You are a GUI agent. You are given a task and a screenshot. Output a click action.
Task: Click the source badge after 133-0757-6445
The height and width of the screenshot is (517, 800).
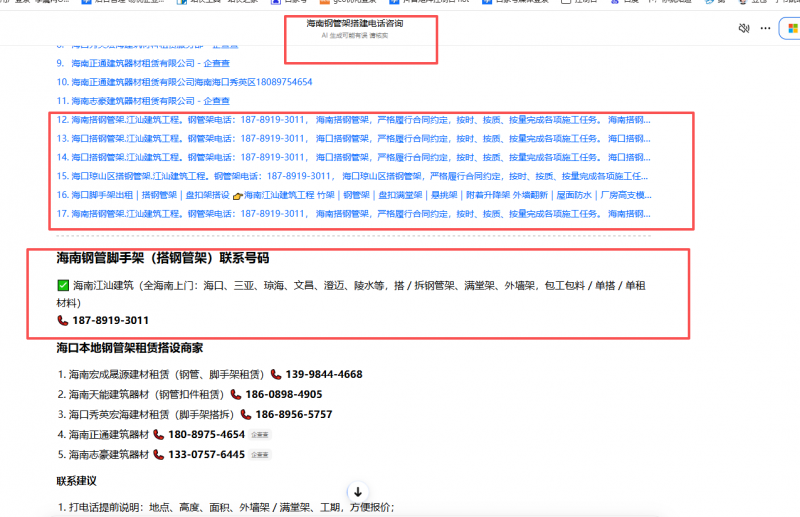[260, 455]
